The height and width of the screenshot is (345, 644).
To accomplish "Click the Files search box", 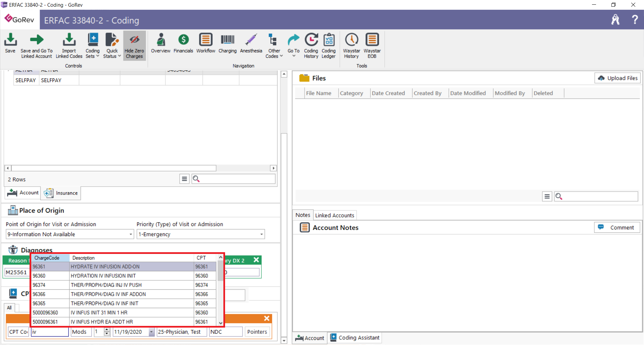I will click(x=596, y=196).
